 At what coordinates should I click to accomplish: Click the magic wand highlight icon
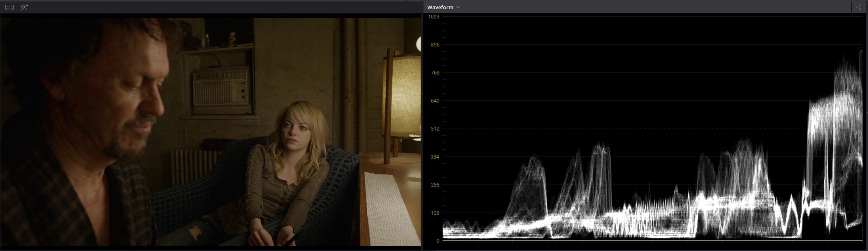pyautogui.click(x=24, y=7)
